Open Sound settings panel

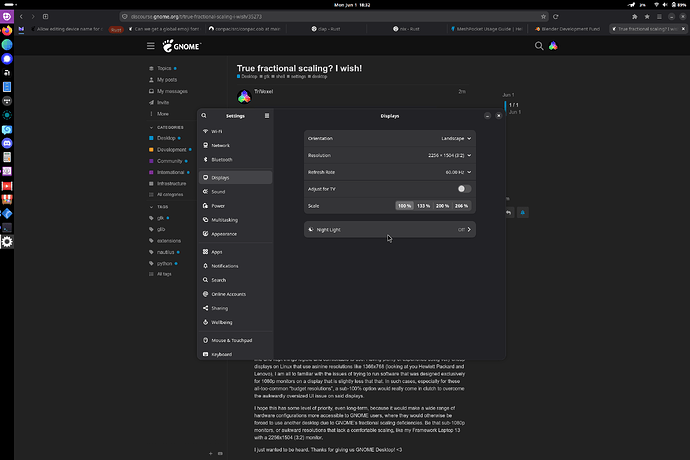pos(235,191)
